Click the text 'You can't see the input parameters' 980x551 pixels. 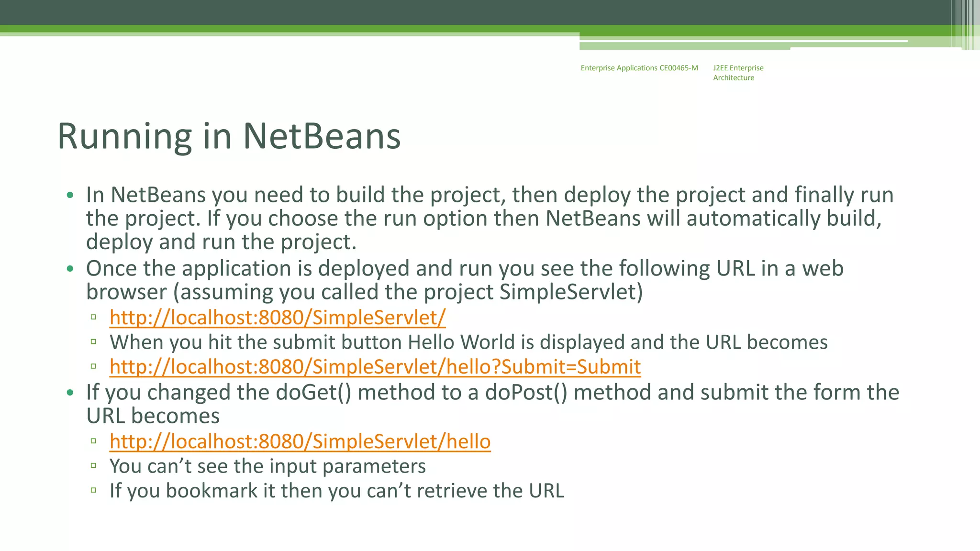point(267,466)
